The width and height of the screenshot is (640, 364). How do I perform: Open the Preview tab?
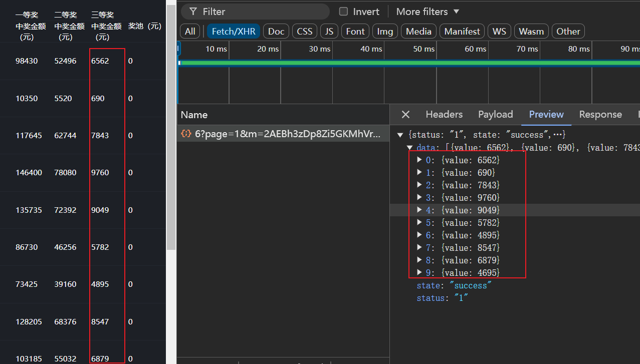546,115
